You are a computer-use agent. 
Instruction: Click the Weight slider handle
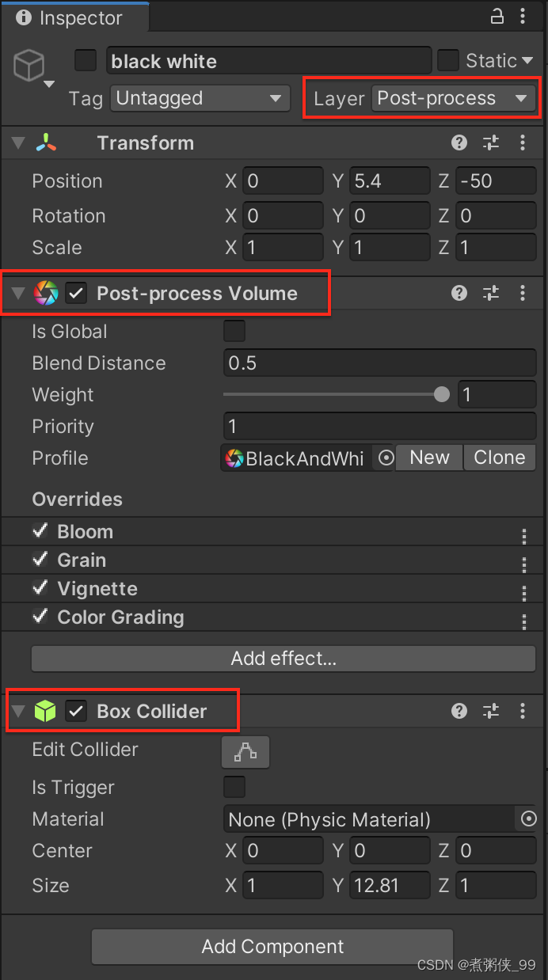[442, 394]
